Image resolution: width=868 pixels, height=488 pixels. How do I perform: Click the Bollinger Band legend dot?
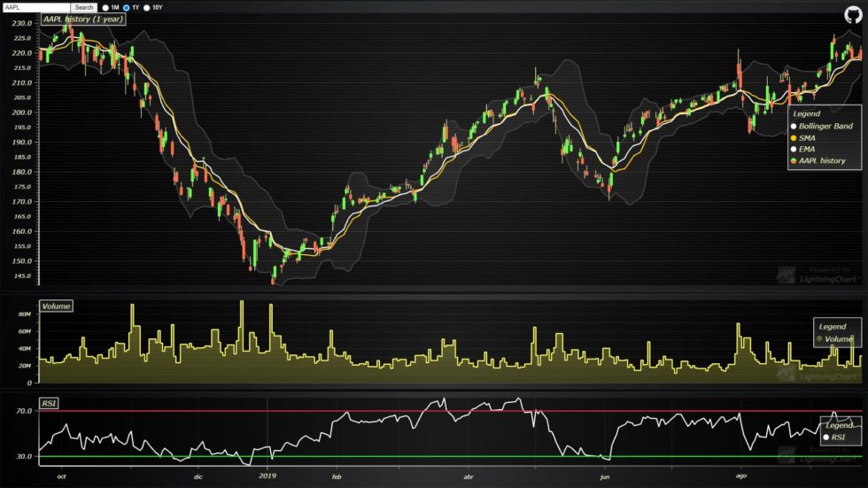[x=794, y=127]
